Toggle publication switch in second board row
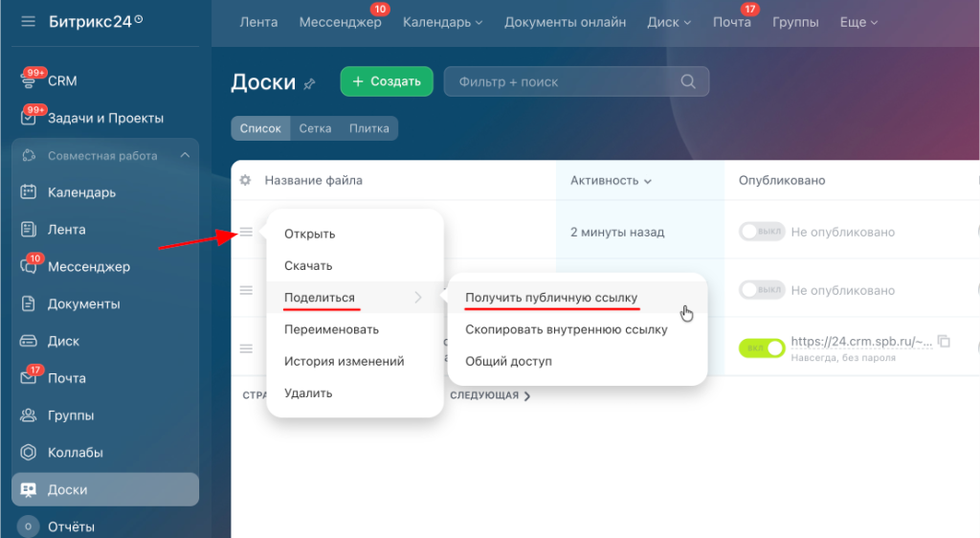980x538 pixels. [762, 290]
